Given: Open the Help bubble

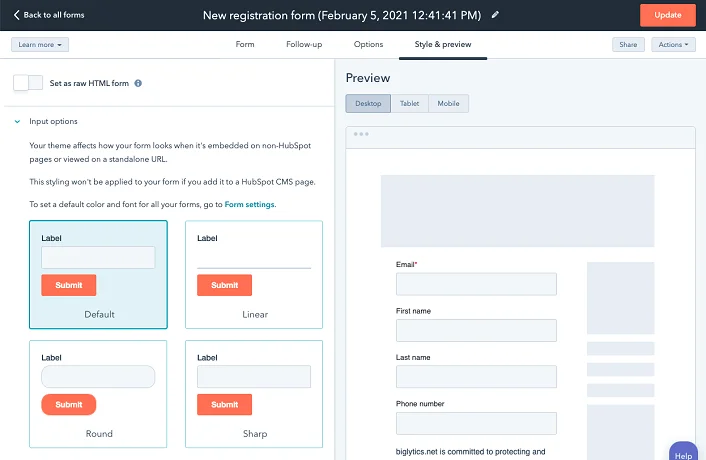Looking at the screenshot, I should [x=683, y=451].
